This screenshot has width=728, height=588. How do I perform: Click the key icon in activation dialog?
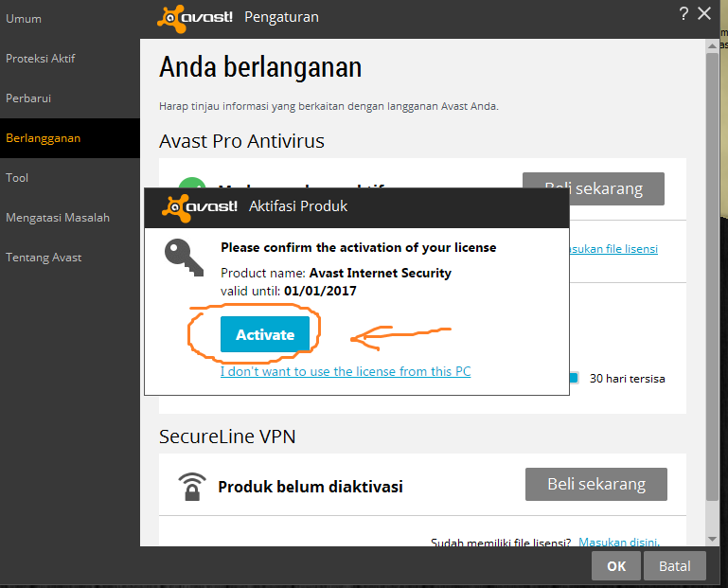(184, 258)
